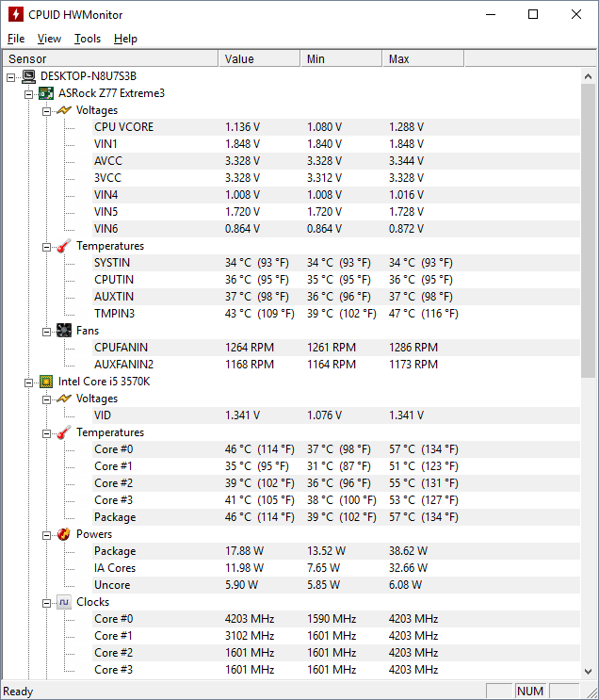Click the Powers flame icon
Screen dimensions: 599x700
point(64,534)
